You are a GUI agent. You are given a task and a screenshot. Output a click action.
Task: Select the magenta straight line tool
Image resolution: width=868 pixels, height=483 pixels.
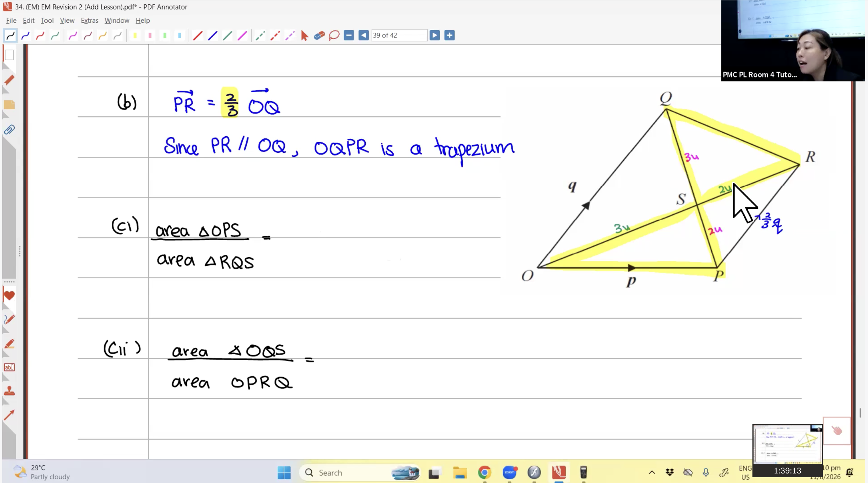(242, 36)
